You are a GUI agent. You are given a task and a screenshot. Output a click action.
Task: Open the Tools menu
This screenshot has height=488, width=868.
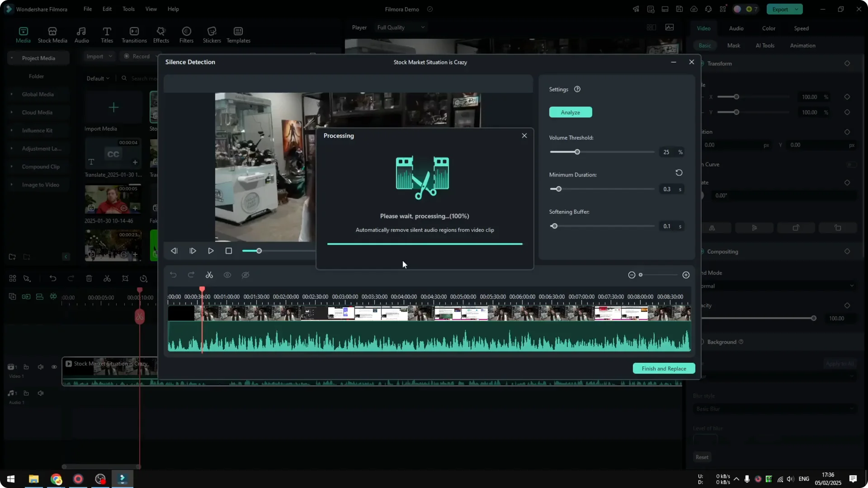tap(128, 9)
